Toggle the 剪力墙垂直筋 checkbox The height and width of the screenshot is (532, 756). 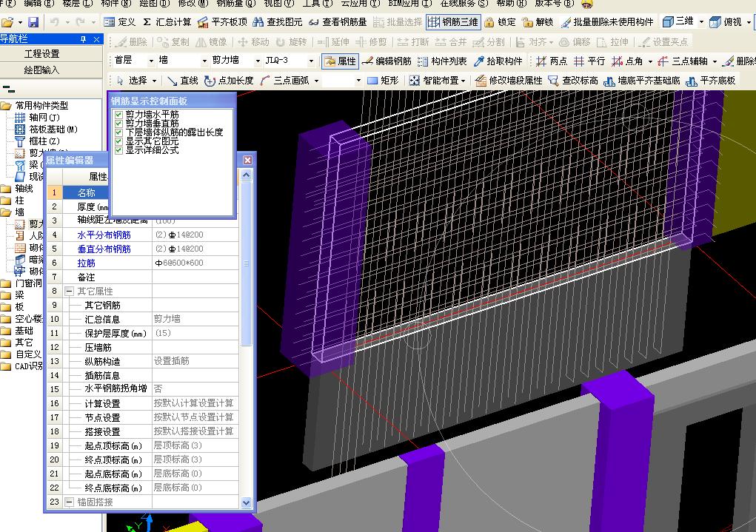[x=118, y=124]
